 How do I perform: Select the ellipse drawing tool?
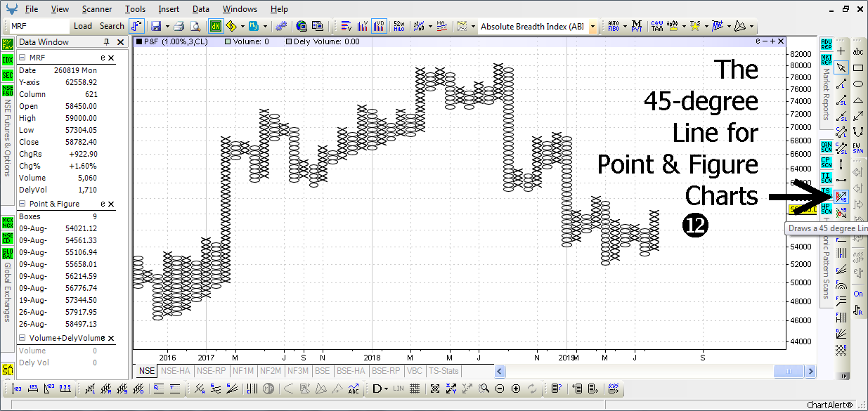pyautogui.click(x=858, y=84)
